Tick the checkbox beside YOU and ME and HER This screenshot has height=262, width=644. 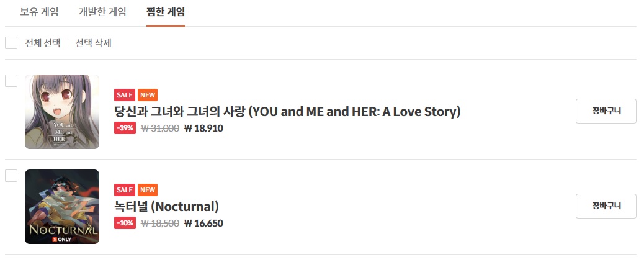pyautogui.click(x=11, y=81)
